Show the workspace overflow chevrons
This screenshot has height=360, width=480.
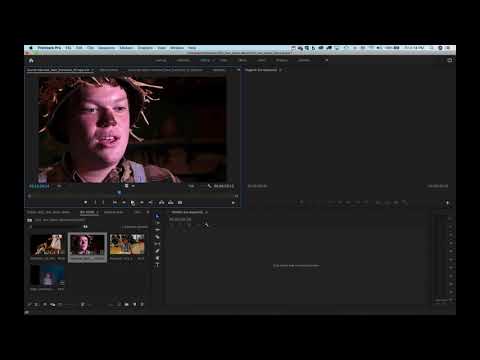327,60
